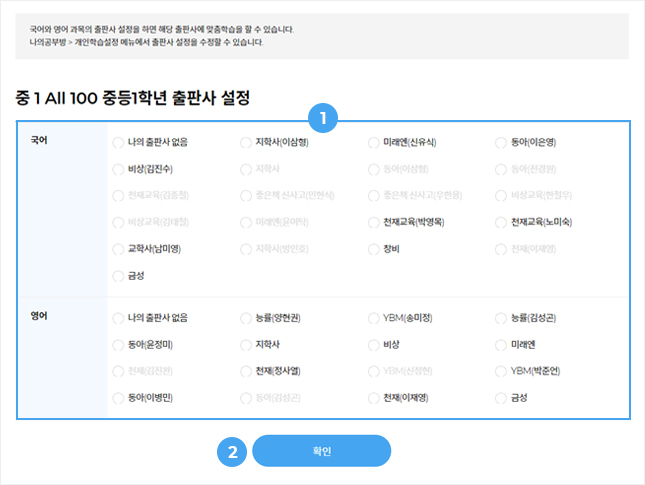Viewport: 645px width, 485px height.
Task: Choose 능률(양현권) for 영어
Action: point(246,318)
